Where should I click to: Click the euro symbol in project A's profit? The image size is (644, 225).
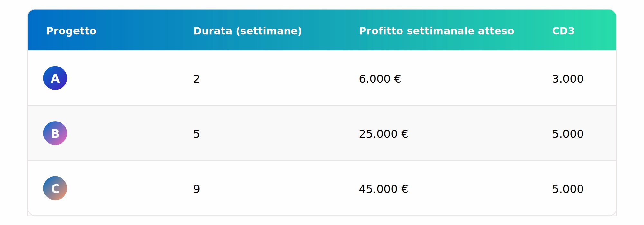pyautogui.click(x=397, y=79)
